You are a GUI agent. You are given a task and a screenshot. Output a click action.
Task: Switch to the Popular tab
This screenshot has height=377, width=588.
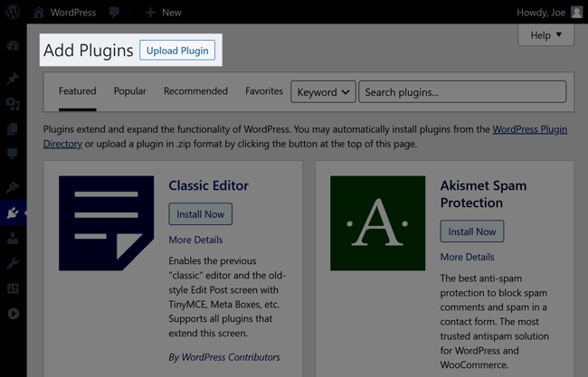pyautogui.click(x=130, y=91)
